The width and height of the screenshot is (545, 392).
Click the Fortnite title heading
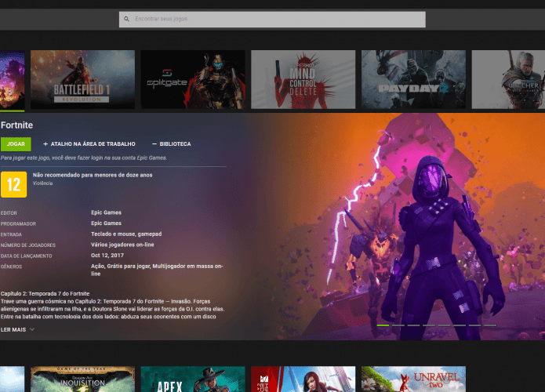pyautogui.click(x=16, y=125)
